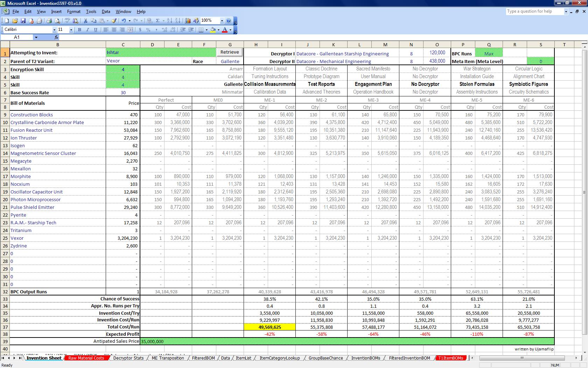Select the Crystalline Carbonide Armor Plate link
The image size is (588, 368).
pyautogui.click(x=47, y=122)
